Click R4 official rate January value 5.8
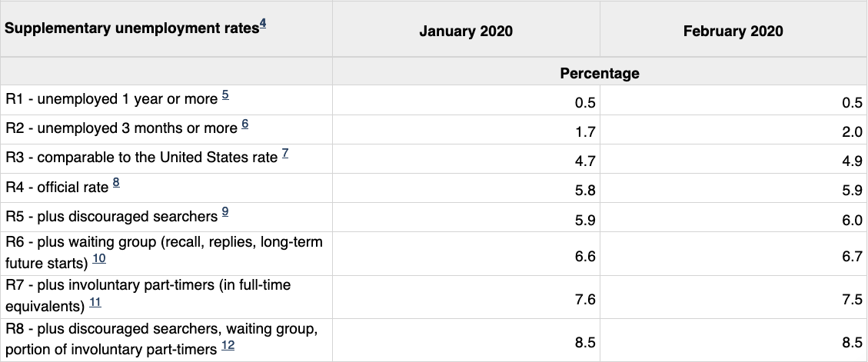 pos(585,191)
